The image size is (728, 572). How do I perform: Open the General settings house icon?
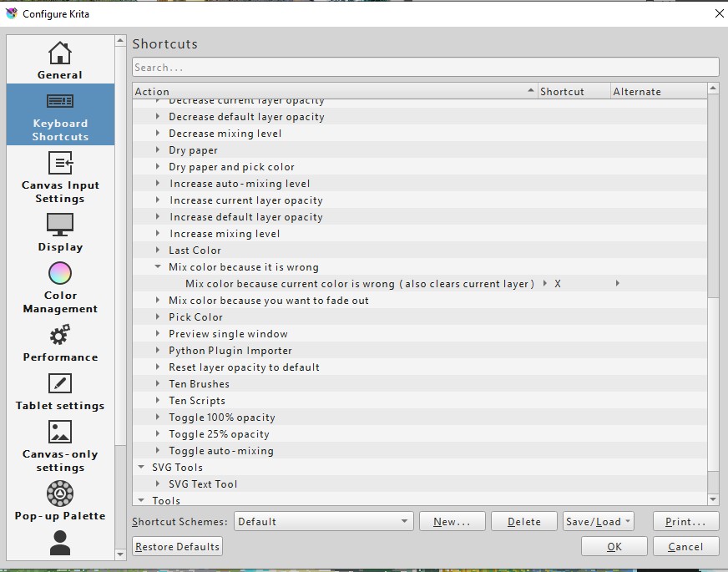60,53
